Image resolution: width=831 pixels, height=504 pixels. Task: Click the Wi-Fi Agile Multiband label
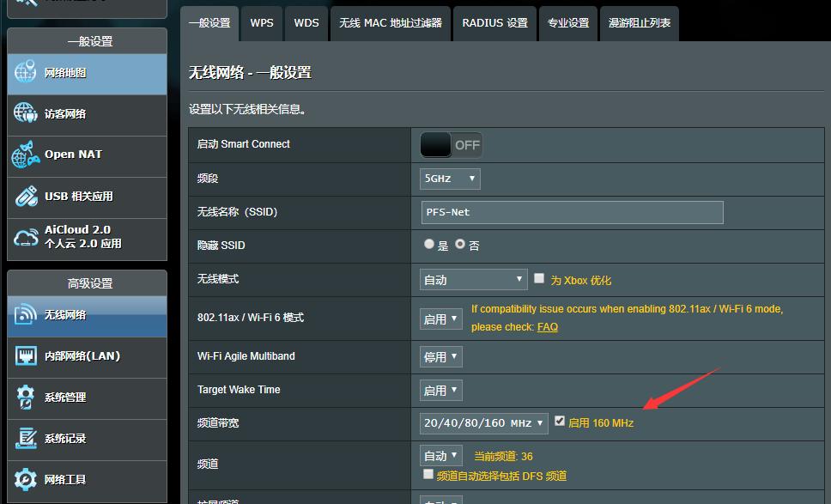pyautogui.click(x=246, y=356)
